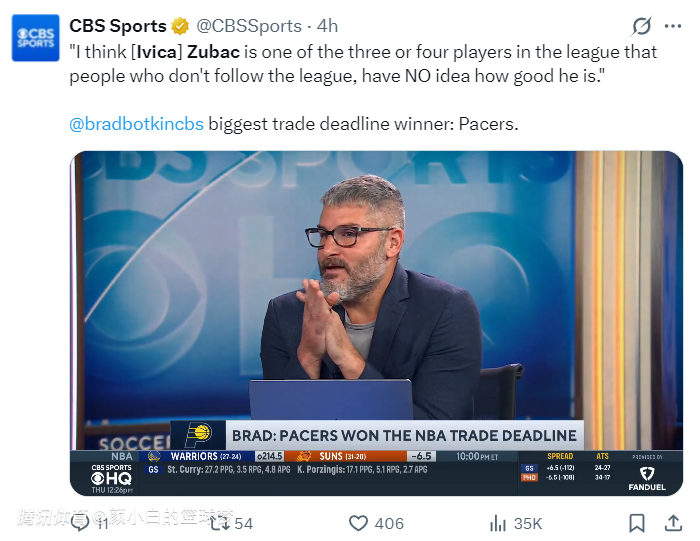Image resolution: width=700 pixels, height=541 pixels.
Task: Click the reply speech bubble icon
Action: 81,523
